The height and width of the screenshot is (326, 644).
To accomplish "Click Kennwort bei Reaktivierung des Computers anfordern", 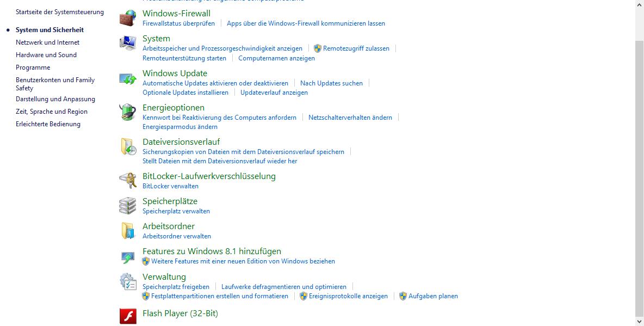I will pyautogui.click(x=219, y=118).
